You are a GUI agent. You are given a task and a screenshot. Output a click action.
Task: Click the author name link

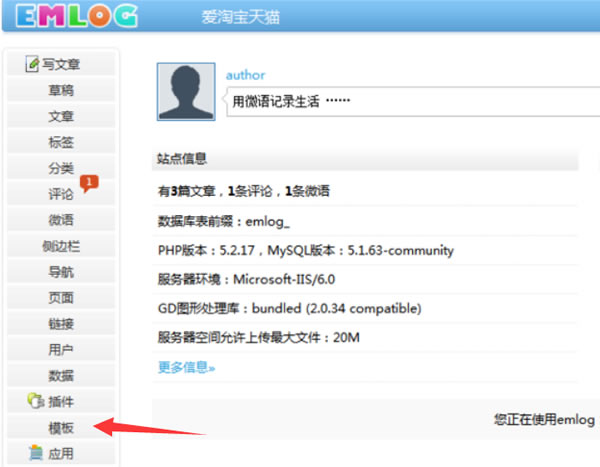coord(245,75)
